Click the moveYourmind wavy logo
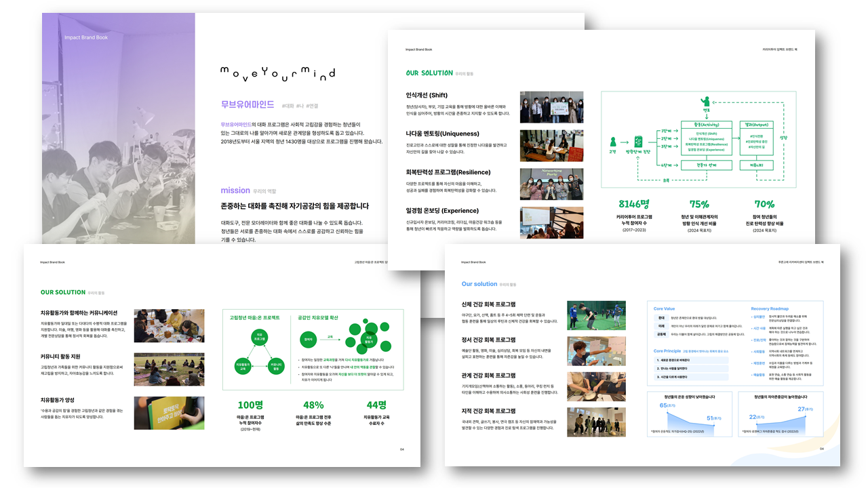The height and width of the screenshot is (488, 868). [x=278, y=73]
